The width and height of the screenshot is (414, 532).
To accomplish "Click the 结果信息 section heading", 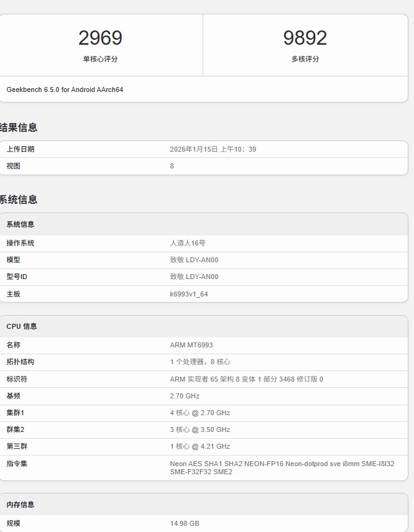I will pyautogui.click(x=19, y=127).
